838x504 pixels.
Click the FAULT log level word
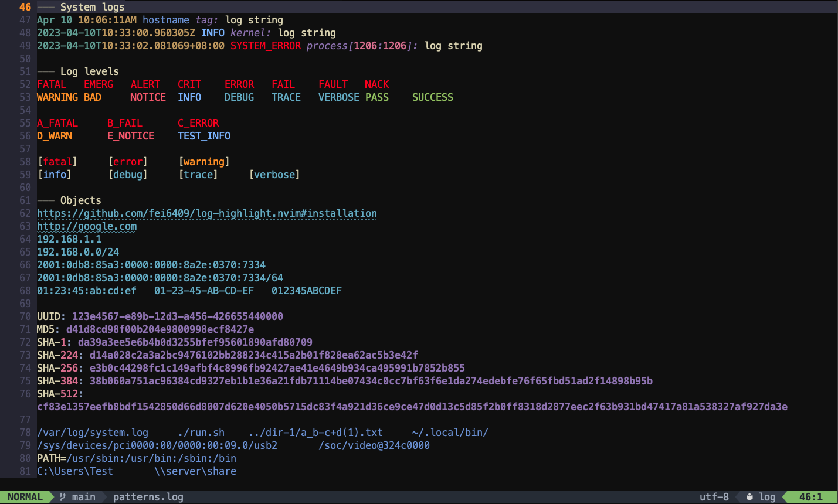(x=333, y=84)
